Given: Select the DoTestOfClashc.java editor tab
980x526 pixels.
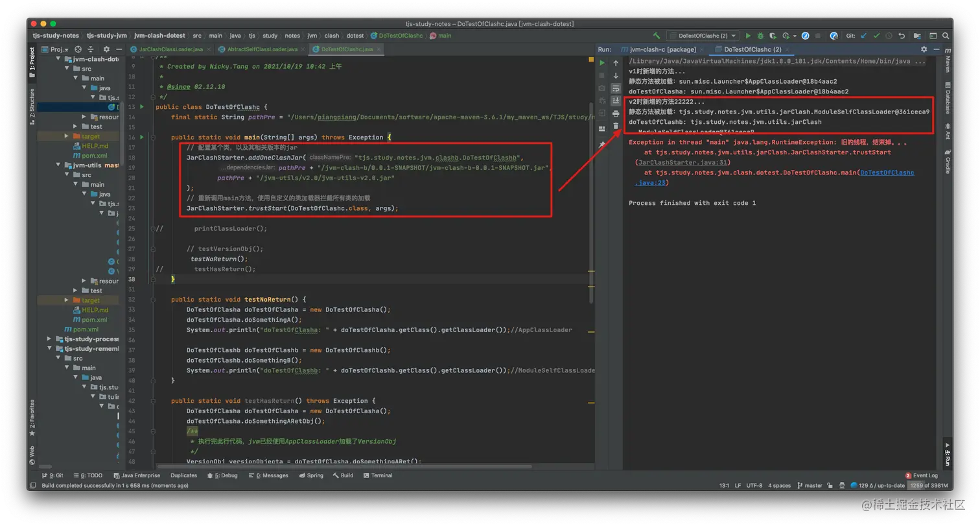Looking at the screenshot, I should tap(347, 49).
